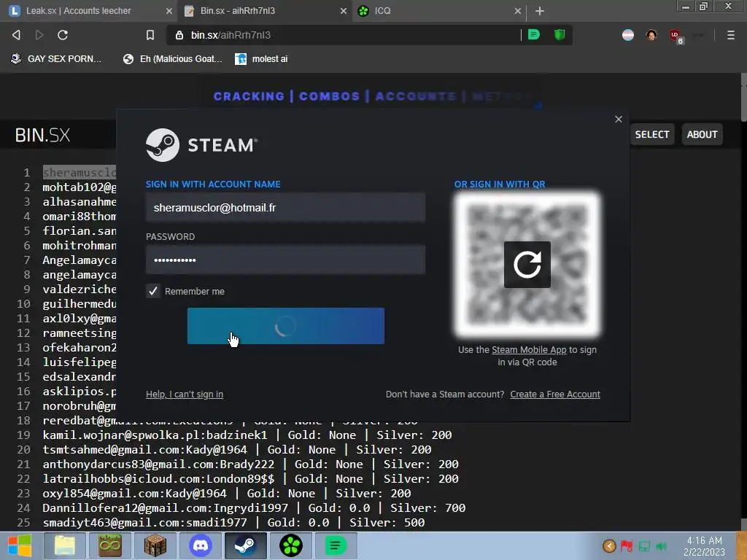This screenshot has height=560, width=747.
Task: Open the volume tray icon
Action: (x=661, y=545)
